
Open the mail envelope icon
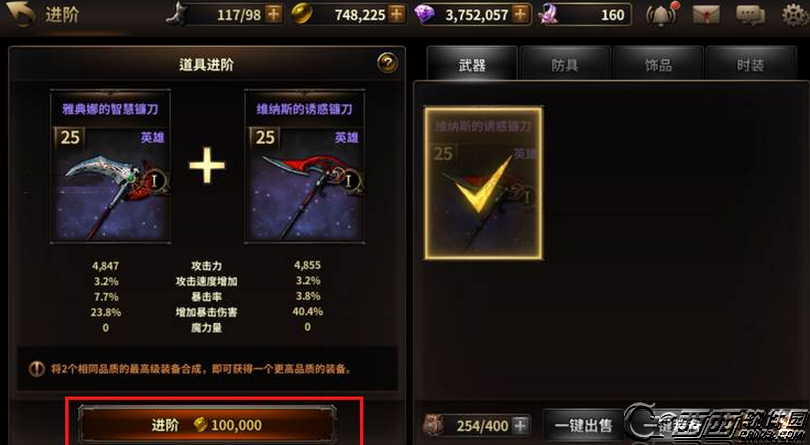coord(706,15)
